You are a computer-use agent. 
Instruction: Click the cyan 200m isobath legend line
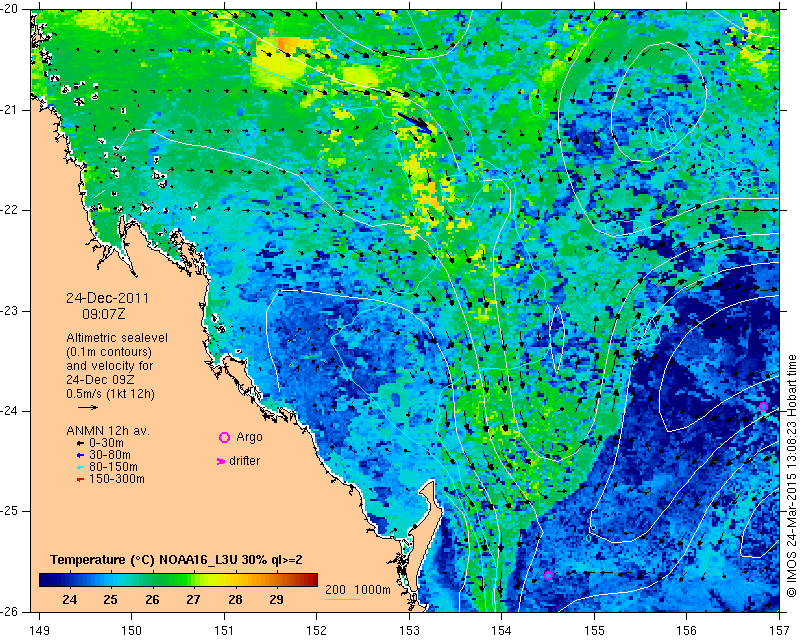pos(342,599)
